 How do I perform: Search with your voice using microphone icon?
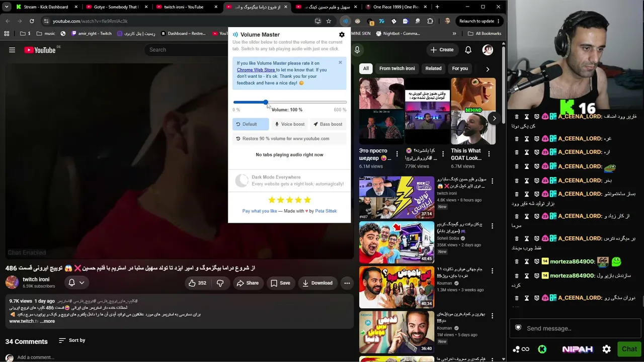pos(357,50)
